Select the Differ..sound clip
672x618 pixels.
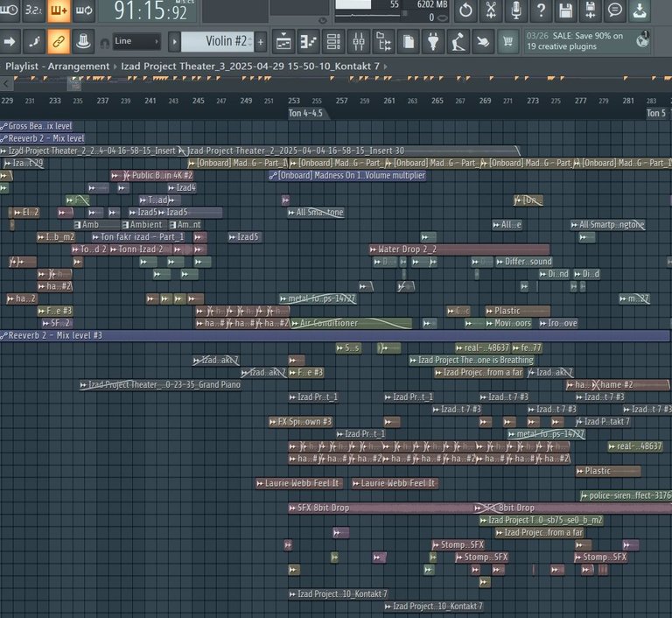click(524, 262)
